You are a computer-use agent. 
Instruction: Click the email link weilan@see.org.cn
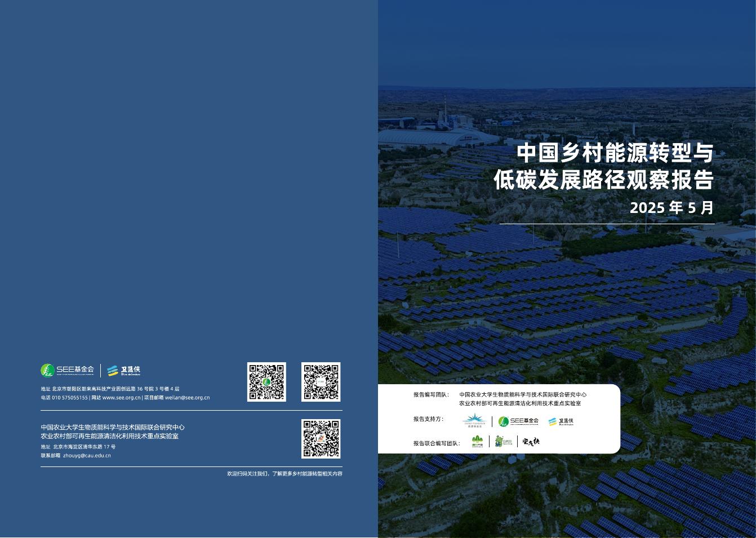[188, 398]
